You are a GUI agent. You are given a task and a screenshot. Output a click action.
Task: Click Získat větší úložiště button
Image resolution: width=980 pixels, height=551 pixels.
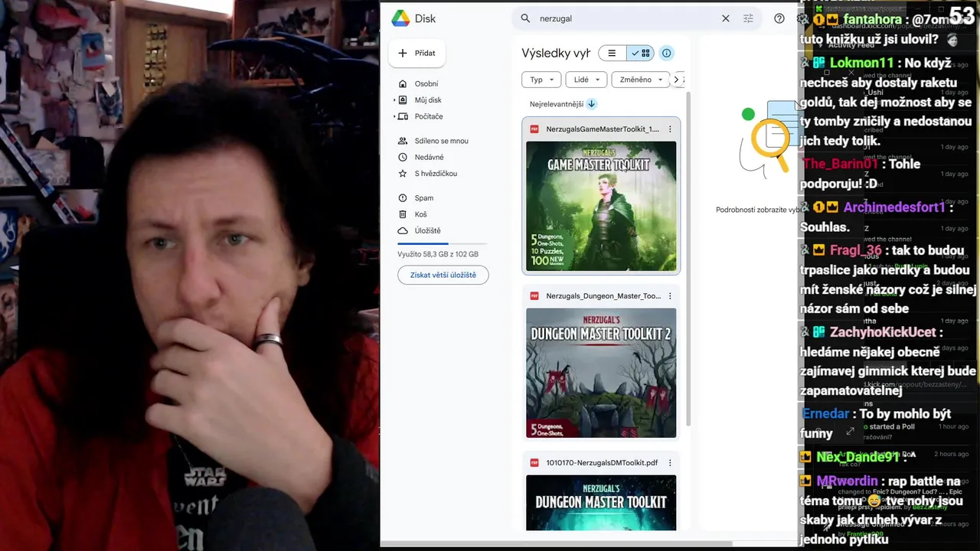pos(443,275)
